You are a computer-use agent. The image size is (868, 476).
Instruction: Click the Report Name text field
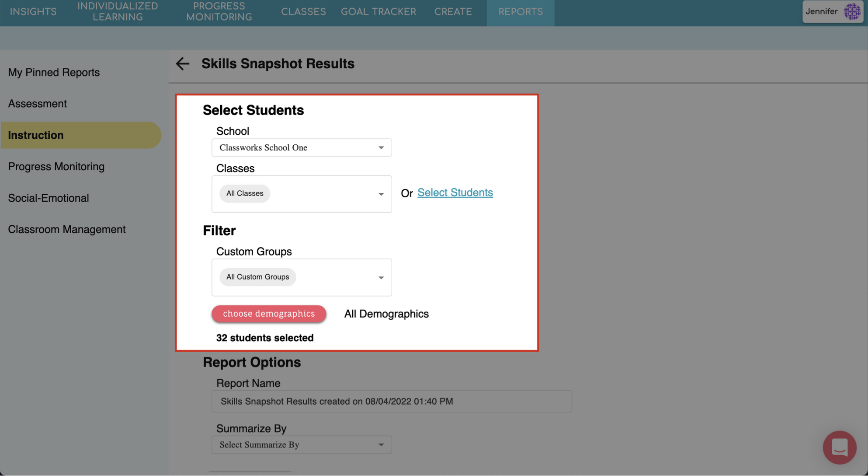392,401
